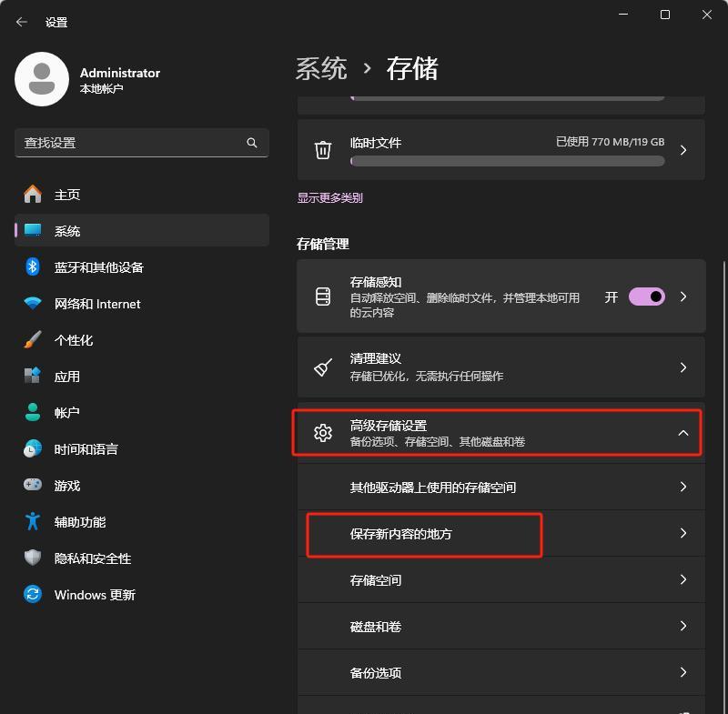
Task: Click the 清理建议 broom icon
Action: tap(323, 367)
